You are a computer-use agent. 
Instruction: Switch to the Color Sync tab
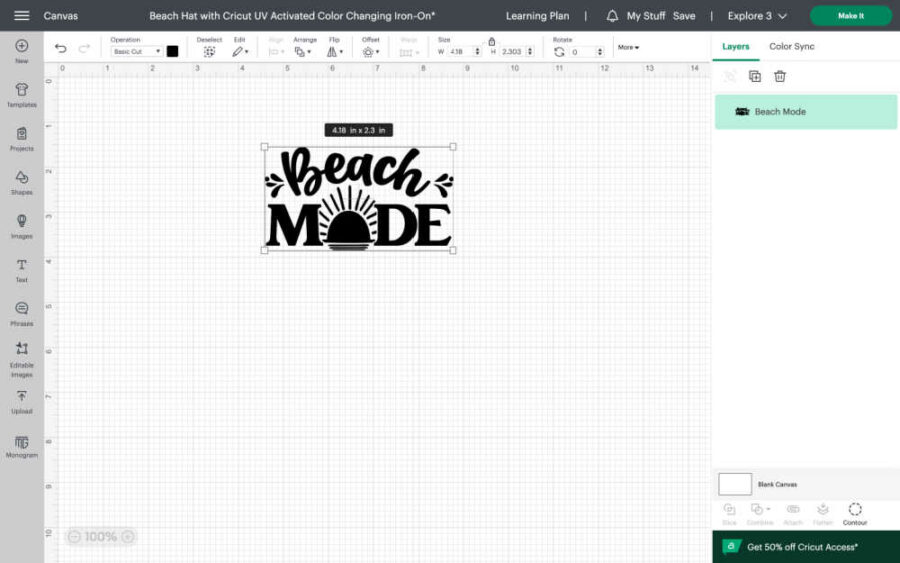(791, 46)
